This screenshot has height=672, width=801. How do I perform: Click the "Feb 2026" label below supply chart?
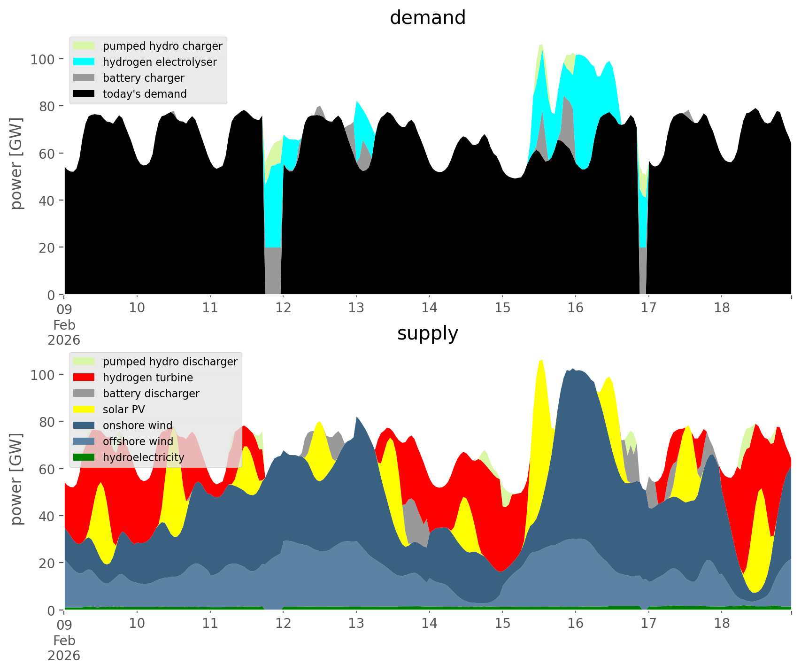(64, 648)
